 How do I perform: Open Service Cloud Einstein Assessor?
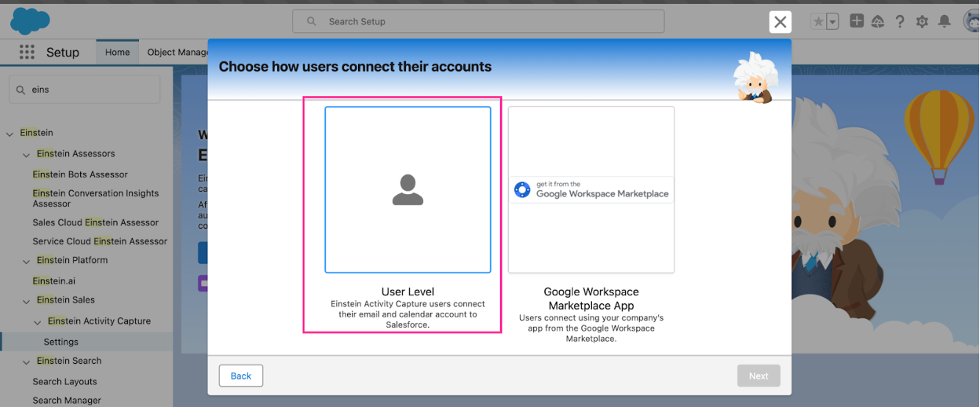tap(100, 241)
